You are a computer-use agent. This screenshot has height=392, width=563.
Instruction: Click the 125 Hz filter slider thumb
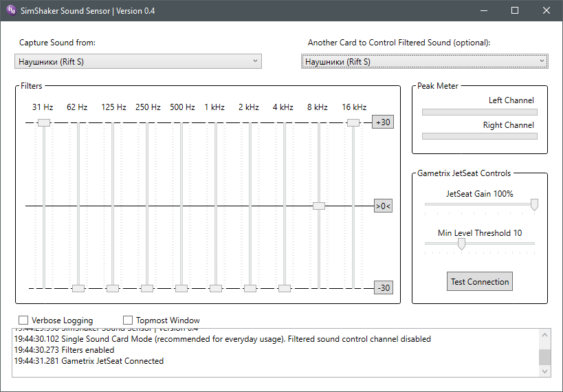[113, 288]
